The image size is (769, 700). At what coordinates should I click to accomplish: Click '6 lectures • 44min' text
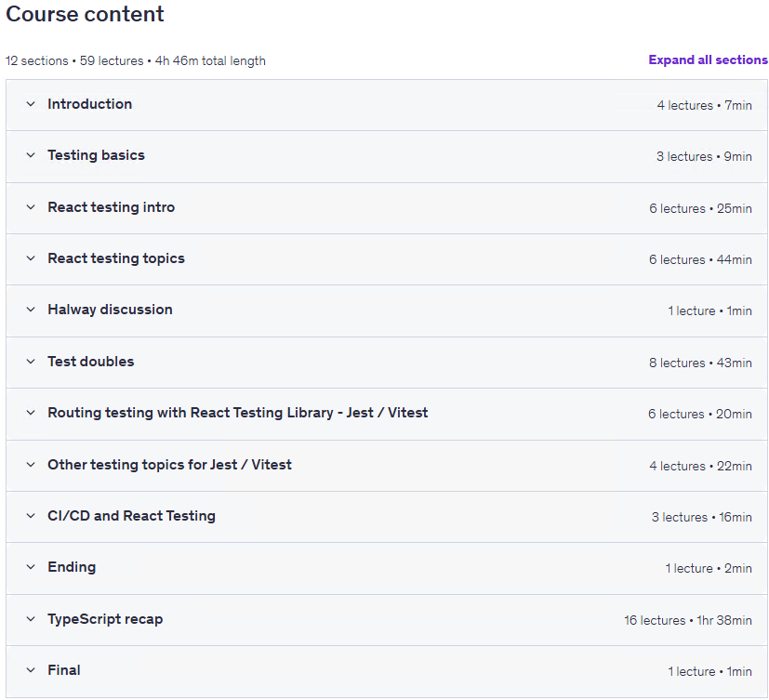[700, 259]
